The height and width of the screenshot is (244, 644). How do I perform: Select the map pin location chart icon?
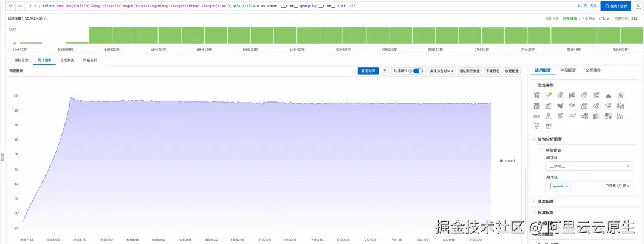coord(549,116)
